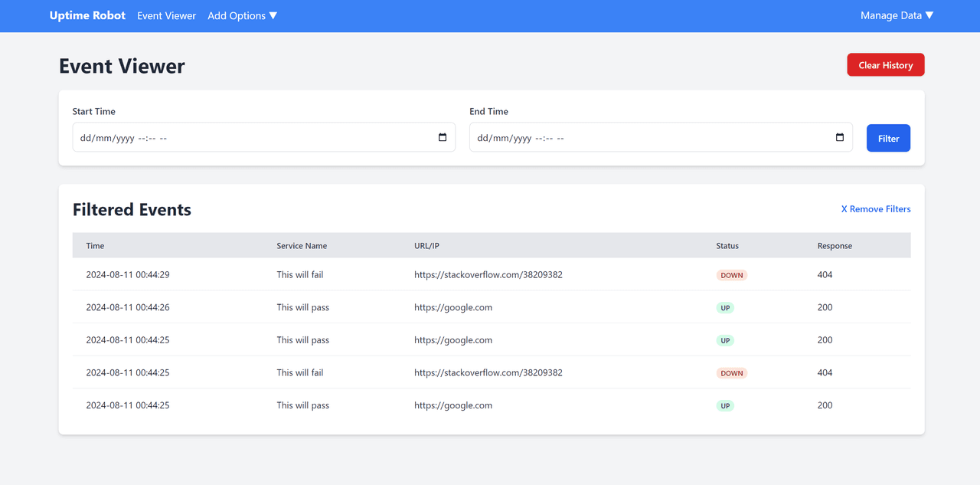This screenshot has height=485, width=980.
Task: Open the Event Viewer nav item
Action: 167,15
